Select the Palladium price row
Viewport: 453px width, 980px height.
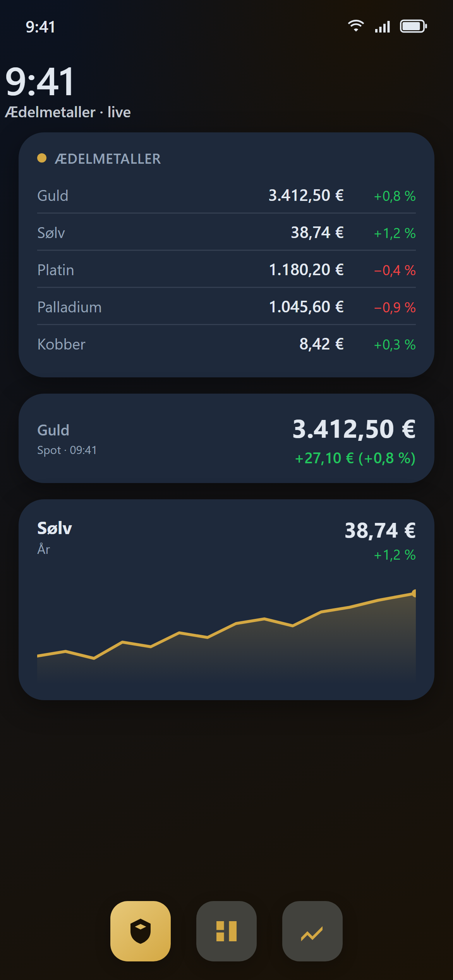tap(226, 307)
